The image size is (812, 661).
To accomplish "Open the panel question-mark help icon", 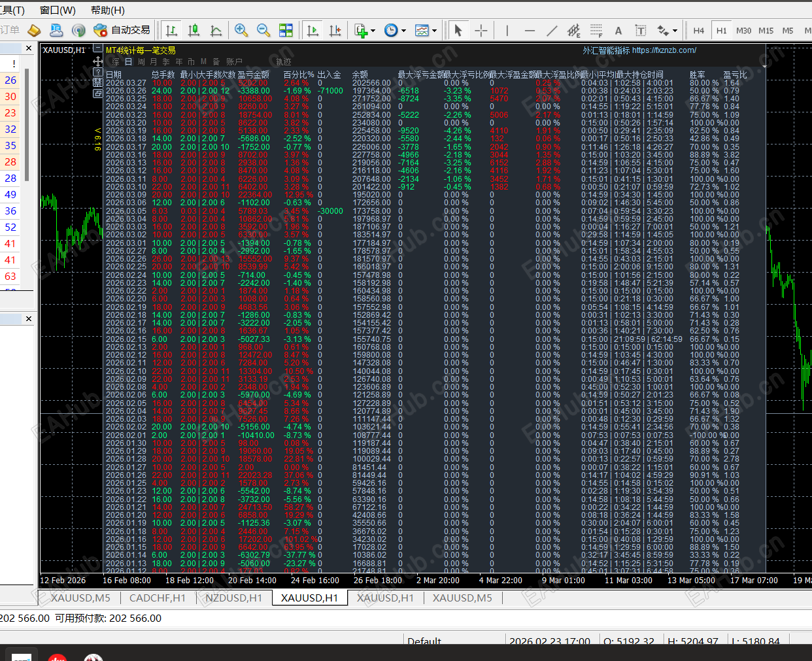I will pyautogui.click(x=98, y=73).
